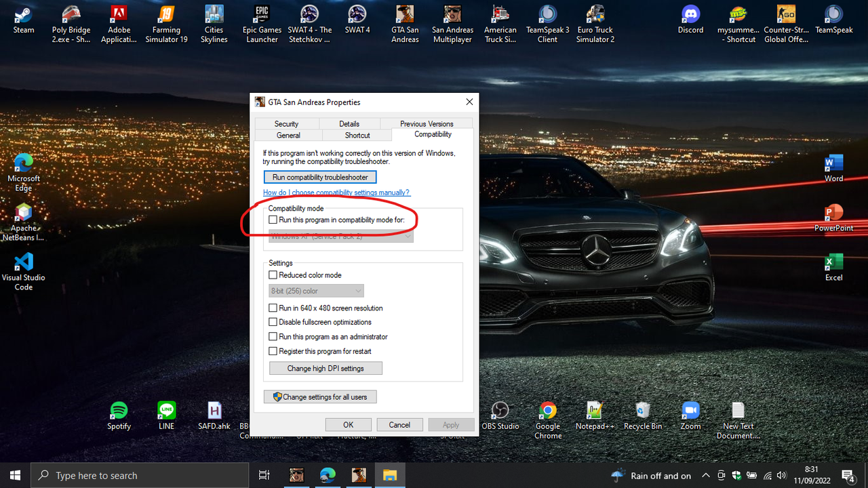Click the taskbar search box
Image resolution: width=868 pixels, height=488 pixels.
click(140, 475)
